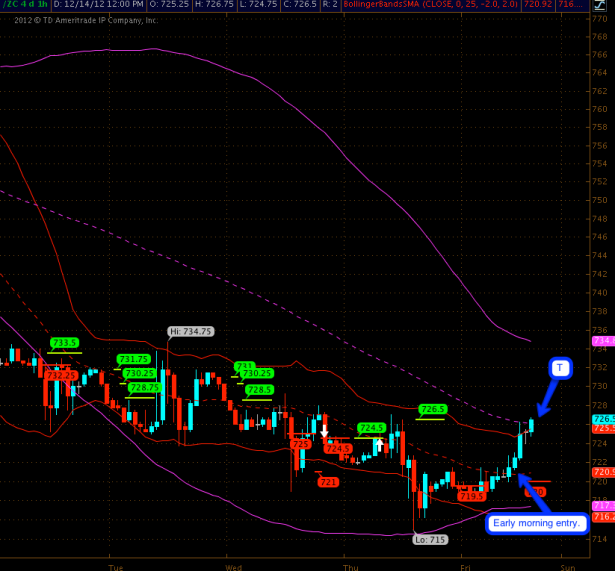Screen dimensions: 615x571
Task: Click the red 719.5 price marker
Action: click(x=471, y=495)
